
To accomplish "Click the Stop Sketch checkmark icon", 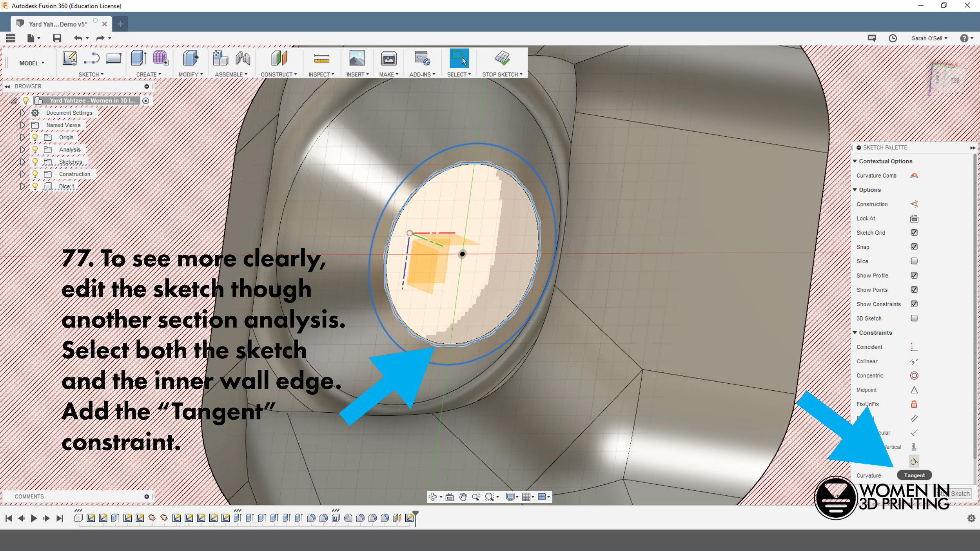I will pyautogui.click(x=502, y=58).
